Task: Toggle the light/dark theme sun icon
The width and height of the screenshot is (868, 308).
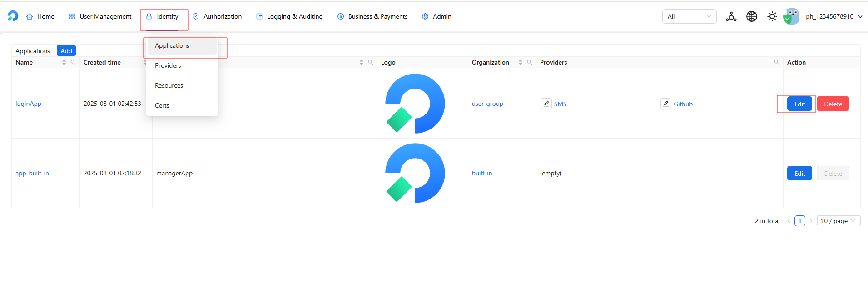Action: 772,16
